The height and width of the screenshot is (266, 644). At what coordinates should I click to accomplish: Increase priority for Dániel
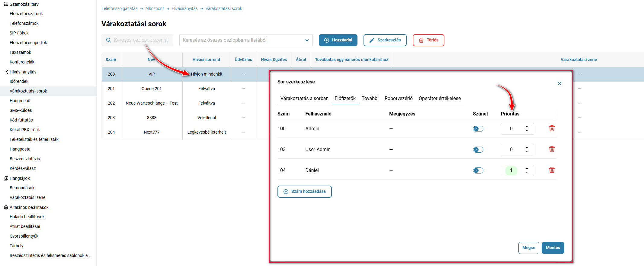pos(527,168)
